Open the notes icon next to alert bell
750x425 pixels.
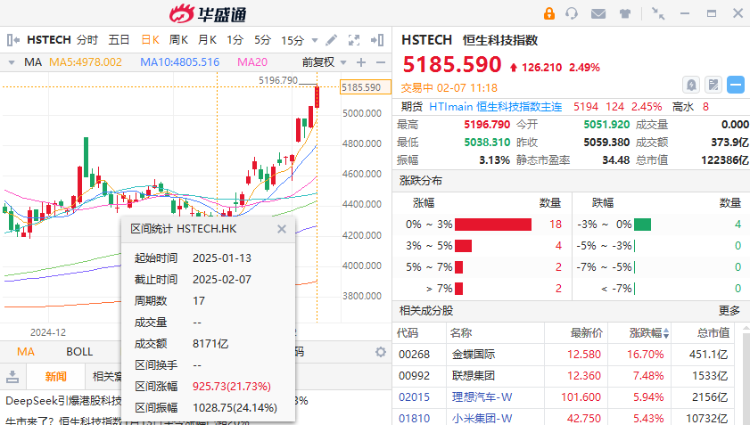tap(713, 85)
